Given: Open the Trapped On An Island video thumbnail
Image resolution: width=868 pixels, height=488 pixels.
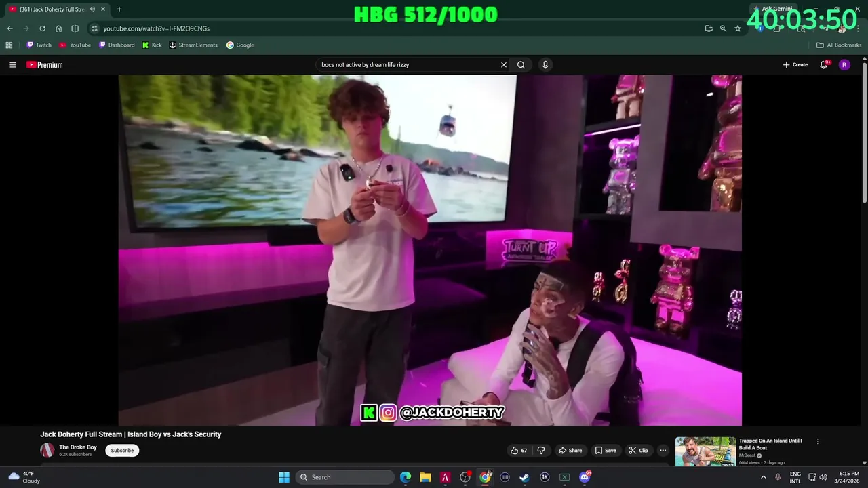Looking at the screenshot, I should click(705, 452).
